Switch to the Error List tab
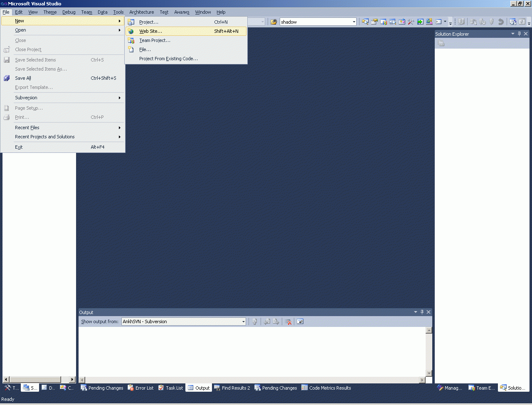The height and width of the screenshot is (405, 532). coord(140,388)
